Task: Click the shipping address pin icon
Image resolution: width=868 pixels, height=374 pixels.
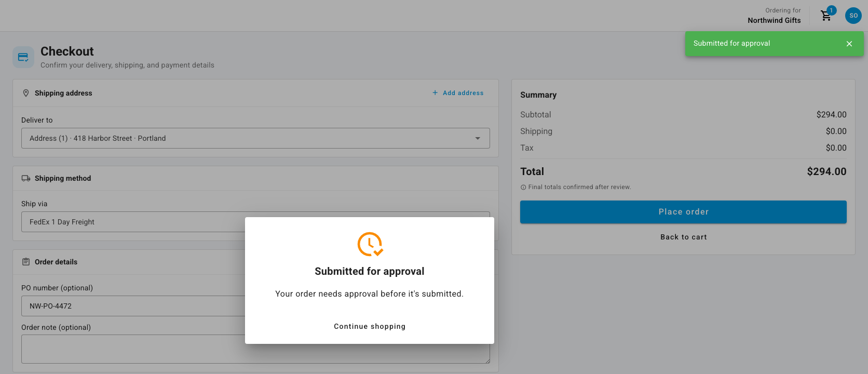Action: (26, 93)
